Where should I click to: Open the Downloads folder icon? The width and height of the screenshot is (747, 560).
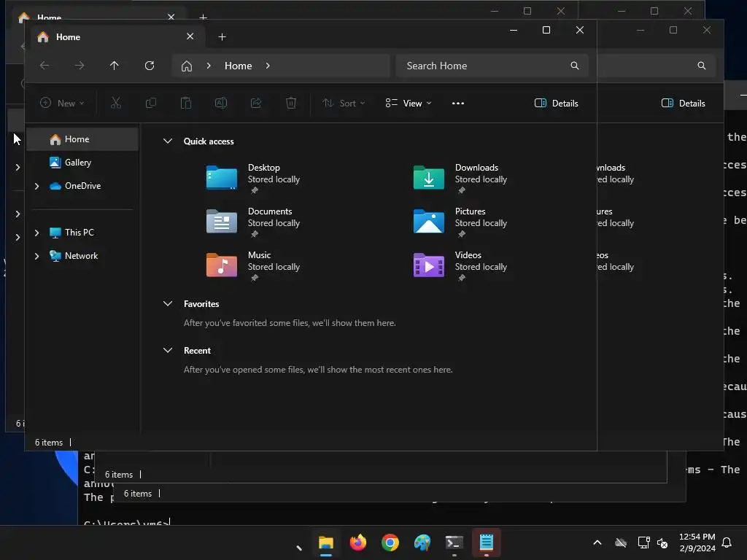pos(429,178)
